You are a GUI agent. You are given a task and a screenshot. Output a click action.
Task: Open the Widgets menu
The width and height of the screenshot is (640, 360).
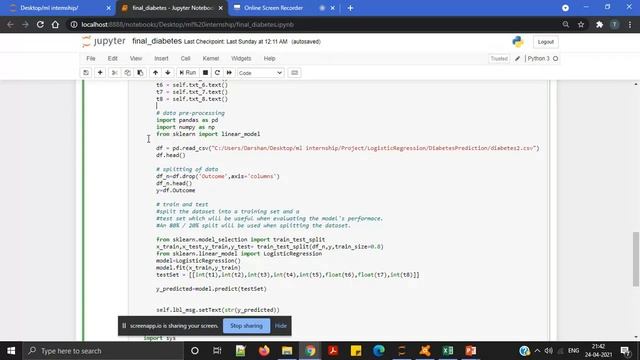pos(241,58)
